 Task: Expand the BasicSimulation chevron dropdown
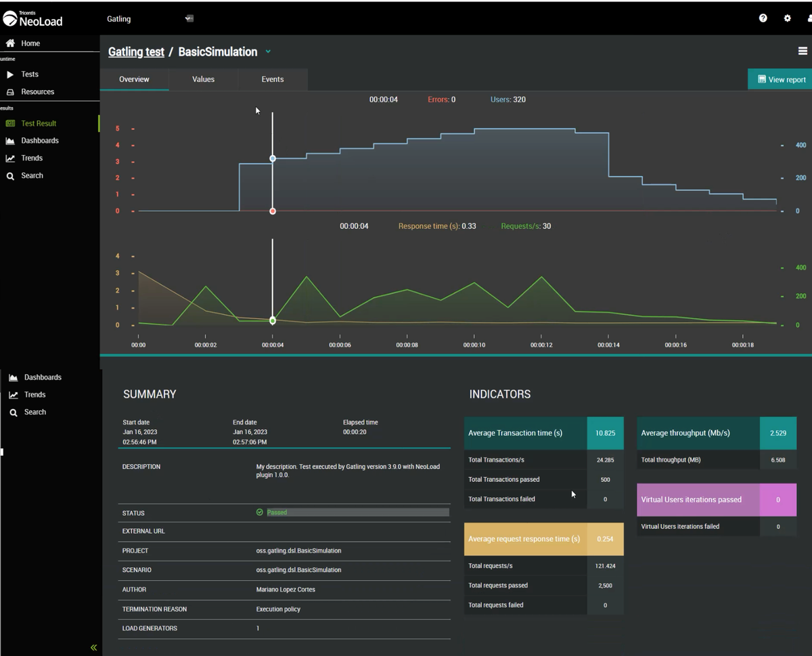[x=268, y=51]
